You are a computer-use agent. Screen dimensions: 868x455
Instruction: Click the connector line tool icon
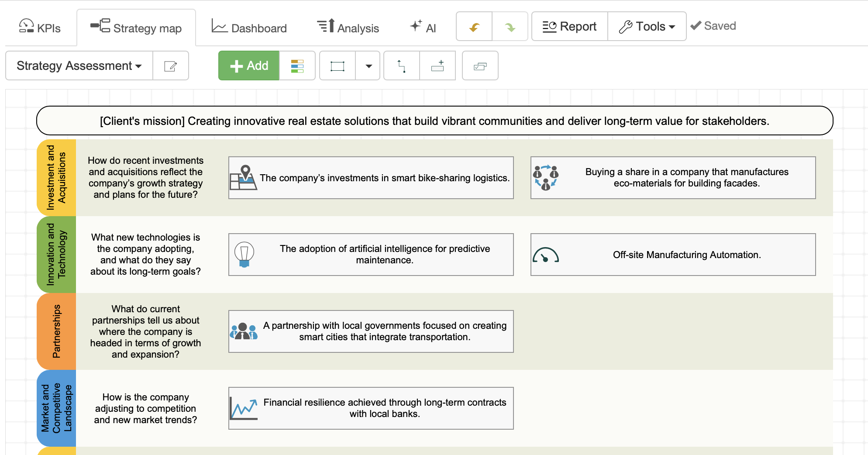click(x=401, y=66)
